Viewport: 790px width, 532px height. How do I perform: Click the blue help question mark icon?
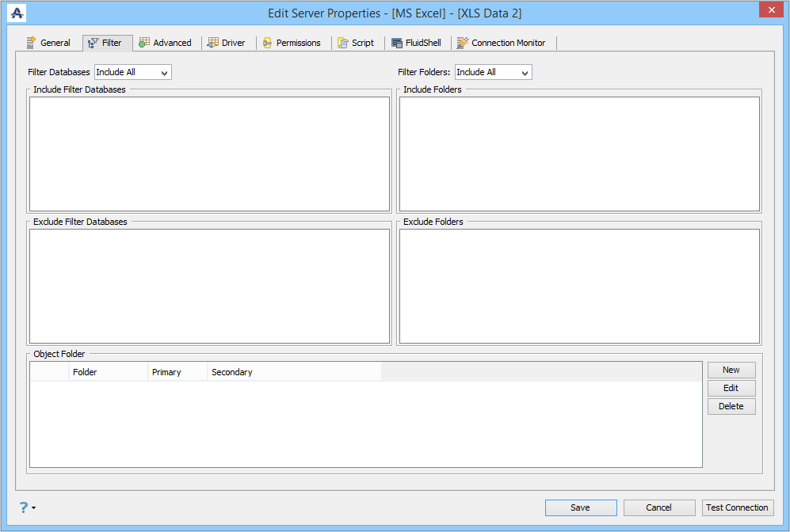[24, 507]
